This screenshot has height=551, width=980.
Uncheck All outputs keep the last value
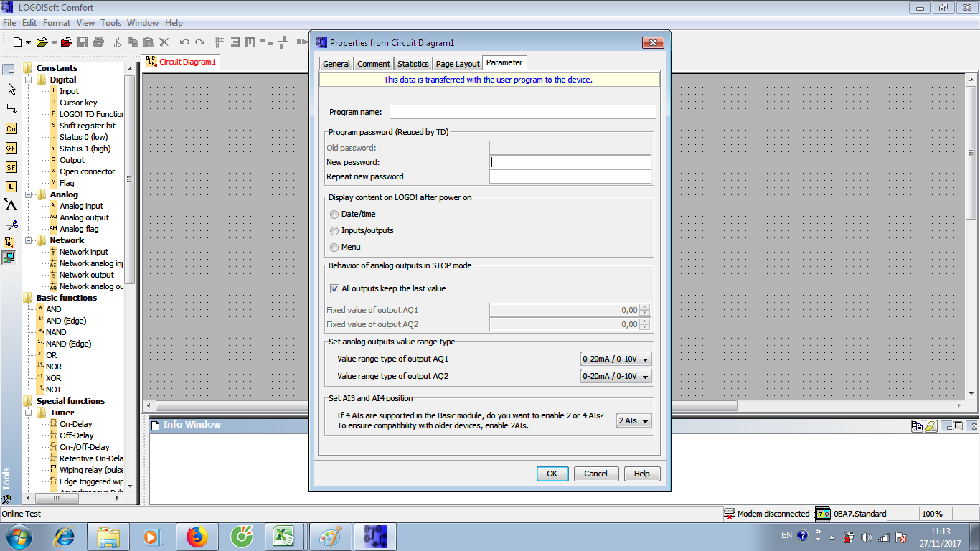tap(334, 289)
